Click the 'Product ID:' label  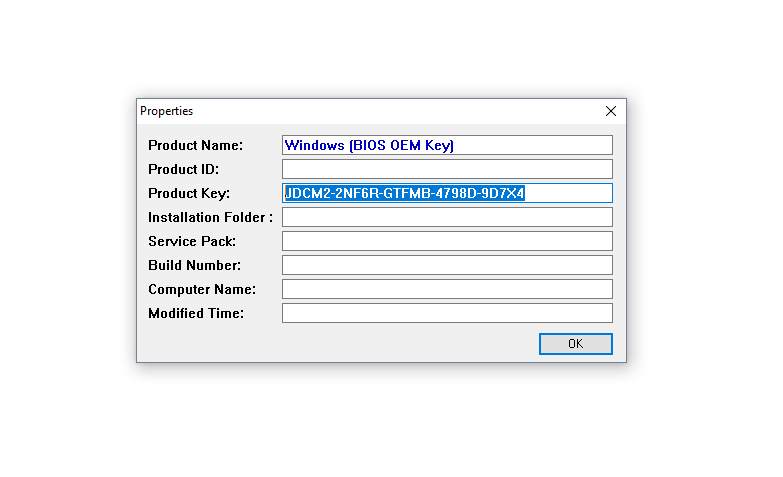click(x=183, y=169)
